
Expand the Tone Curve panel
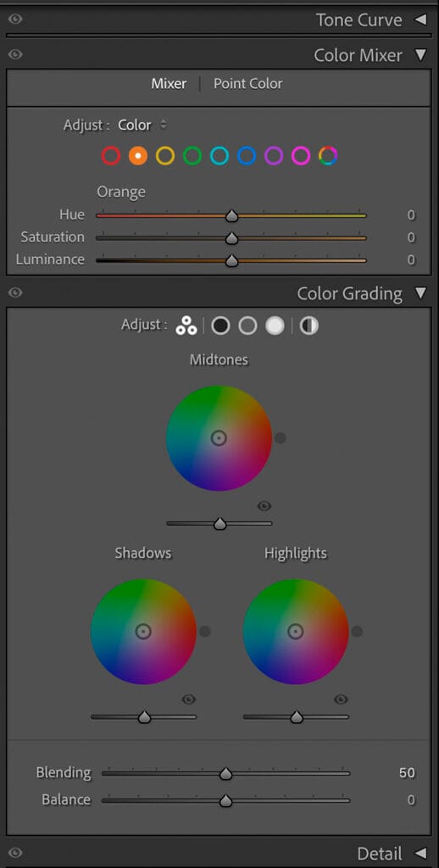(x=420, y=19)
